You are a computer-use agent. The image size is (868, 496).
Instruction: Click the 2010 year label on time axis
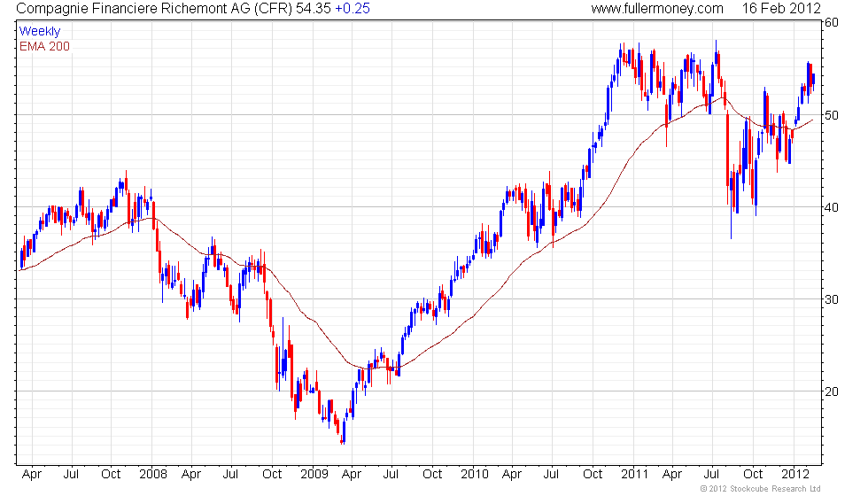(x=475, y=475)
